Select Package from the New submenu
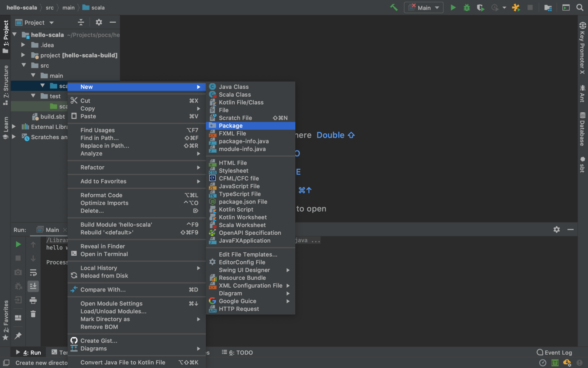 231,126
